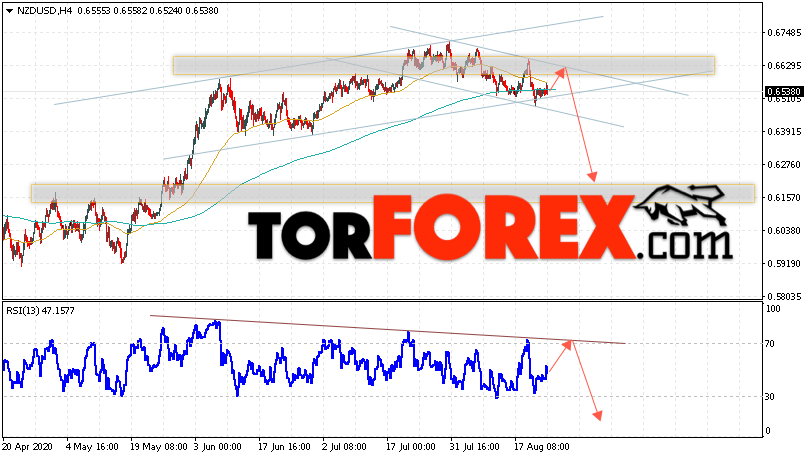Click the 3 Jun 00:00 time label
Screen dimensions: 808x458
click(217, 447)
